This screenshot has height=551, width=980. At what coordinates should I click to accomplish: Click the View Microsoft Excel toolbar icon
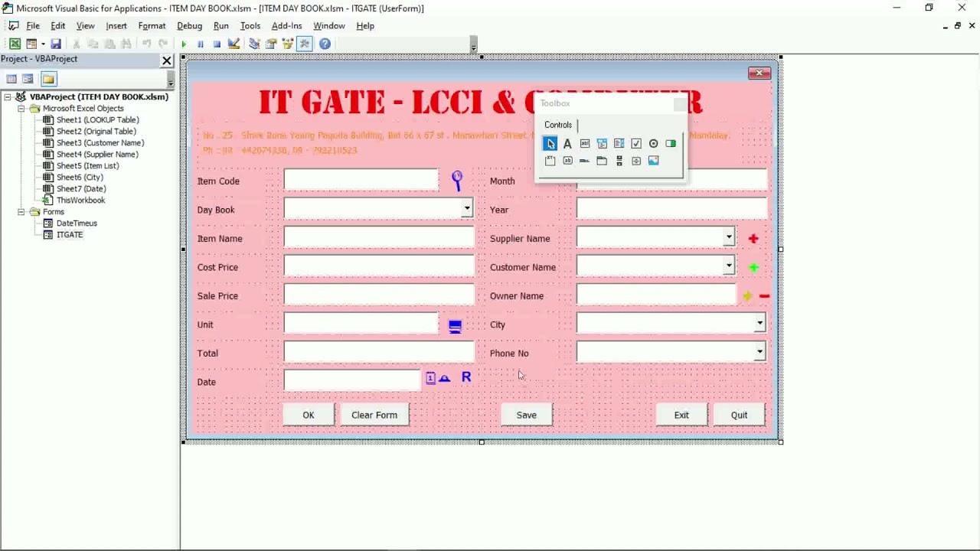pyautogui.click(x=15, y=44)
